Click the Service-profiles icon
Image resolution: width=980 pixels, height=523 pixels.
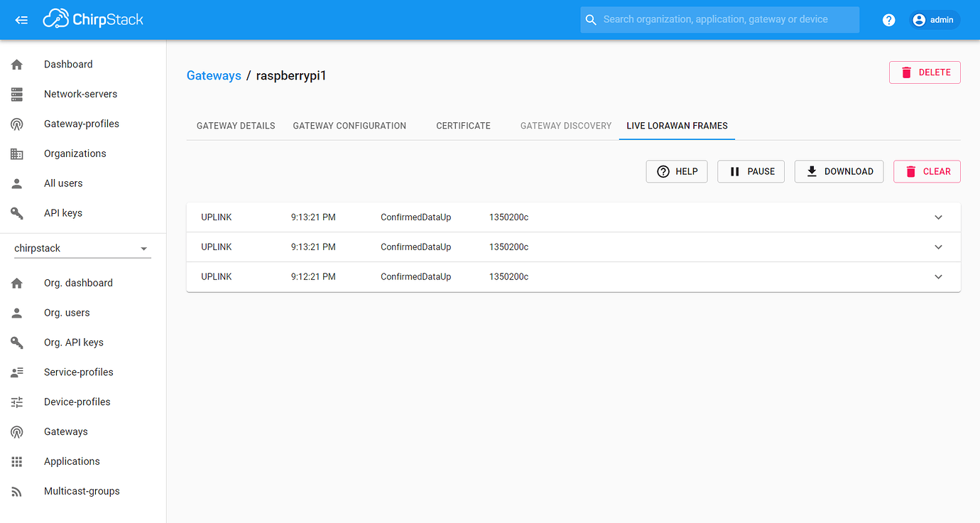pyautogui.click(x=17, y=373)
